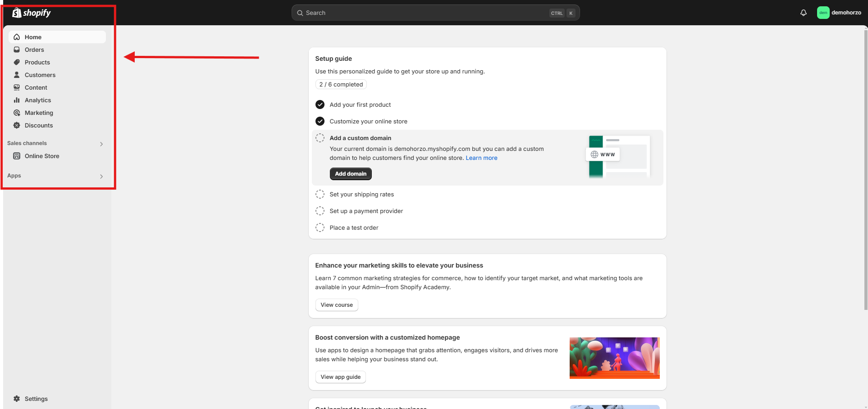This screenshot has height=409, width=868.
Task: Click the Analytics bar chart icon
Action: click(17, 100)
